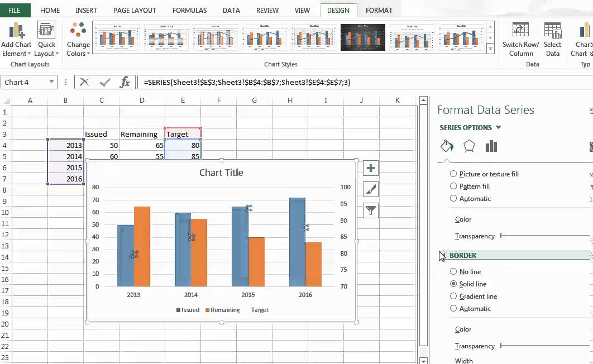The image size is (593, 364).
Task: Click in the formula bar text
Action: [x=247, y=82]
